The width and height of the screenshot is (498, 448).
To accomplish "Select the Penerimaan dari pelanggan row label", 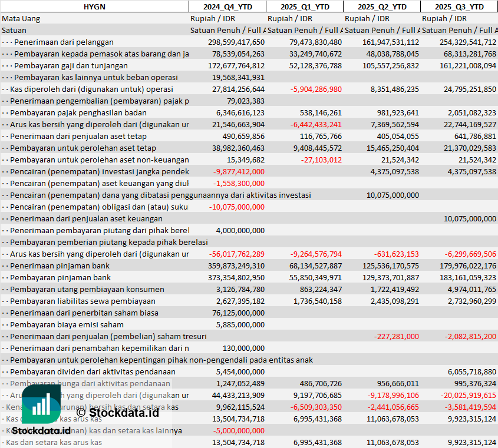I will 64,42.
